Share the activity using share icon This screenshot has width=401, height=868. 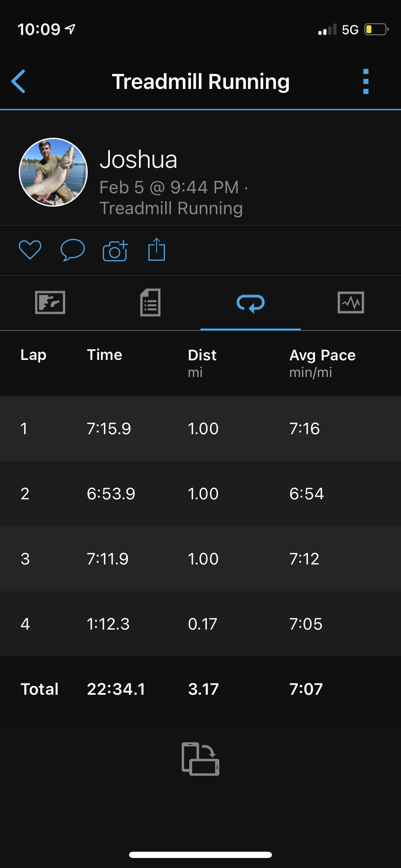coord(157,250)
